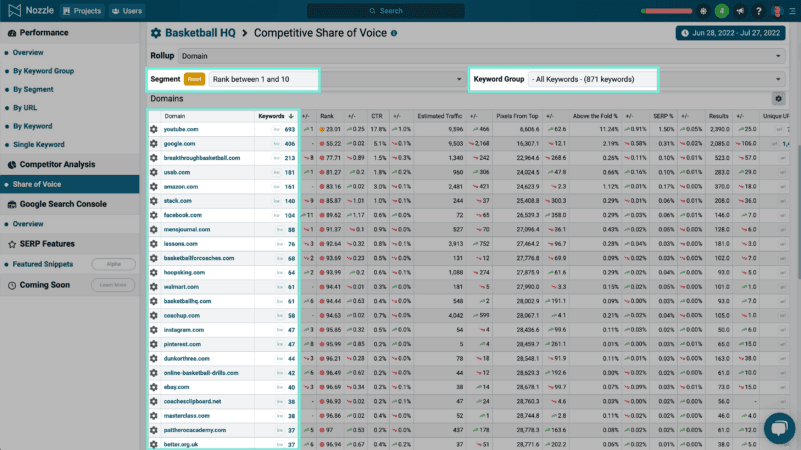The width and height of the screenshot is (801, 450).
Task: Open By Segment in sidebar
Action: coord(33,89)
